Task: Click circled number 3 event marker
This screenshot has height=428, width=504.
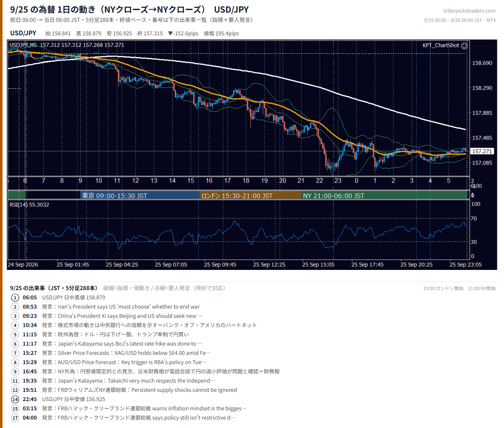Action: click(15, 316)
